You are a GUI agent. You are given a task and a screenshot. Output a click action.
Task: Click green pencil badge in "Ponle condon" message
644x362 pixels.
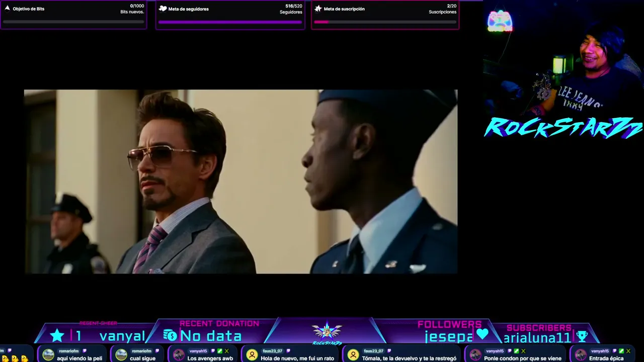pos(516,351)
